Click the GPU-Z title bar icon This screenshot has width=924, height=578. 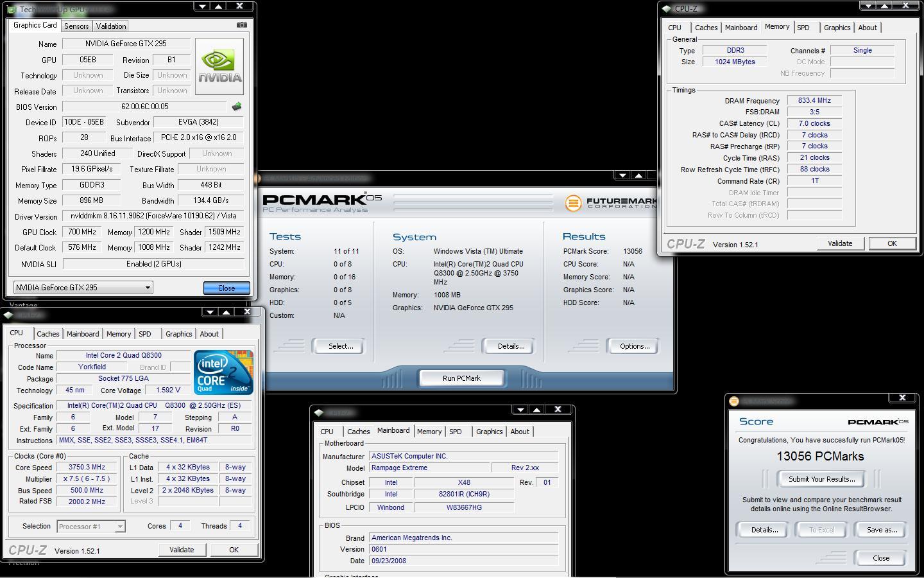coord(12,10)
